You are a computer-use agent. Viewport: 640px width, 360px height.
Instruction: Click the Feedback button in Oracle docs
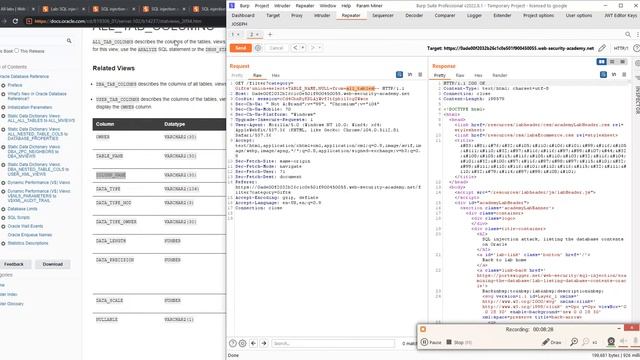coord(14,264)
